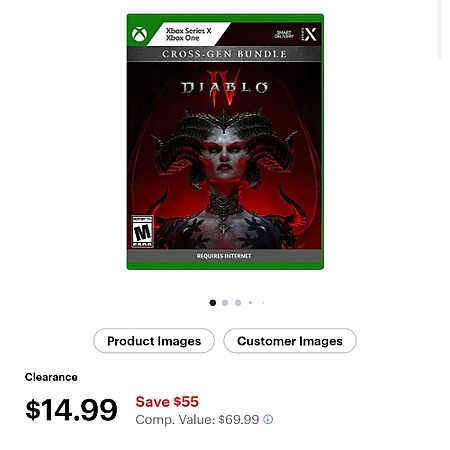Click the Comp. Value: $69.99 text
The image size is (450, 450).
(x=197, y=420)
